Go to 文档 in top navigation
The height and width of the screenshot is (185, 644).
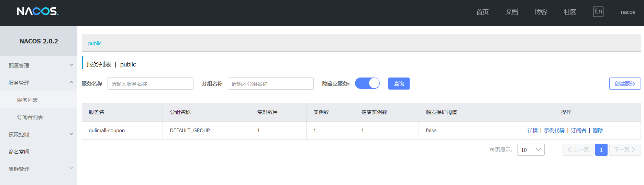[x=511, y=12]
